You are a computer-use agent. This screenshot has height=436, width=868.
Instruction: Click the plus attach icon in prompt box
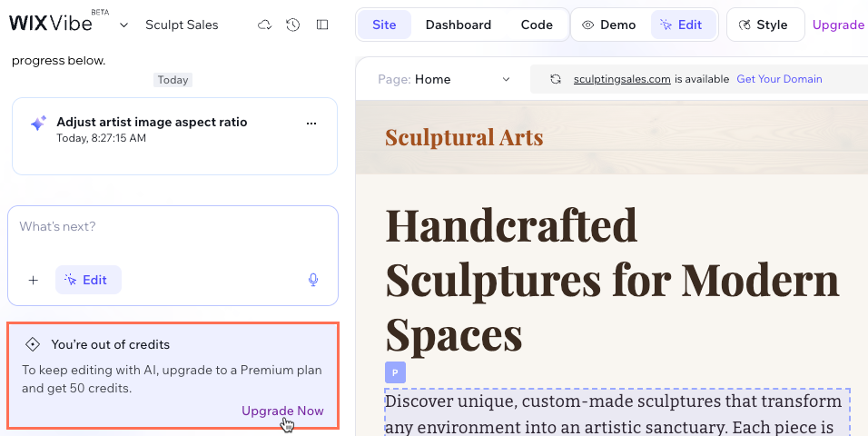point(34,280)
